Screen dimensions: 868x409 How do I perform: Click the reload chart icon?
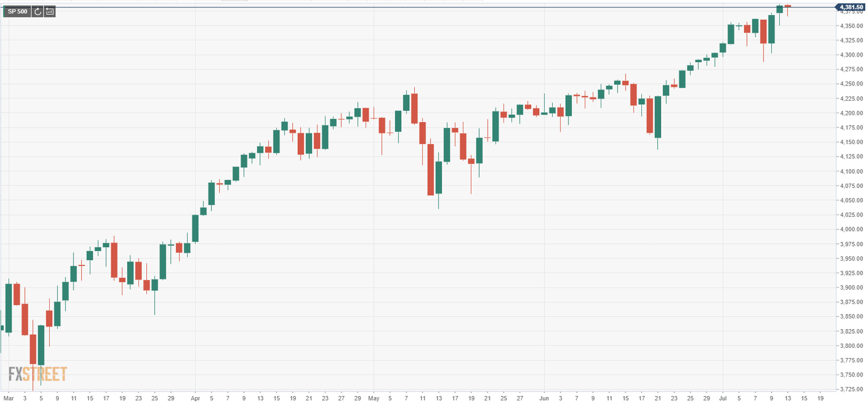pyautogui.click(x=38, y=11)
